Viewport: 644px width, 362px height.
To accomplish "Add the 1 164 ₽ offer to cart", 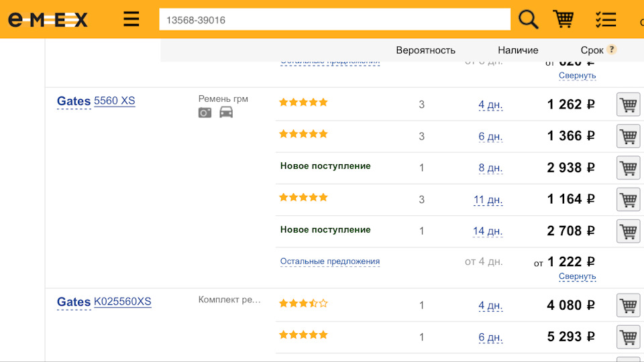I will (628, 199).
